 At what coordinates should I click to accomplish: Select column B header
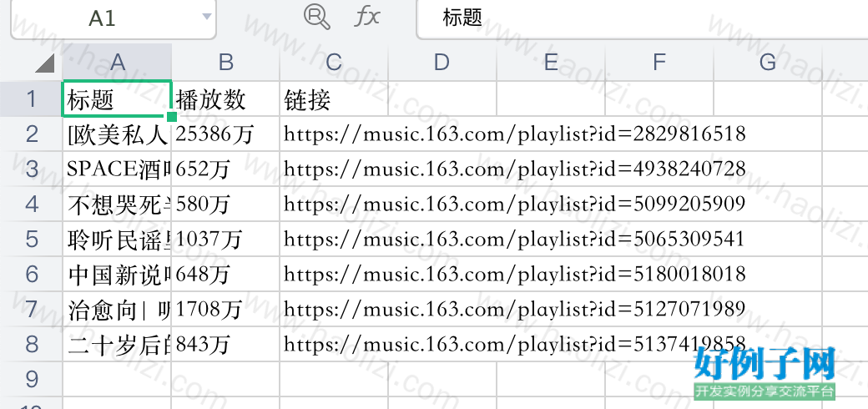pyautogui.click(x=225, y=63)
